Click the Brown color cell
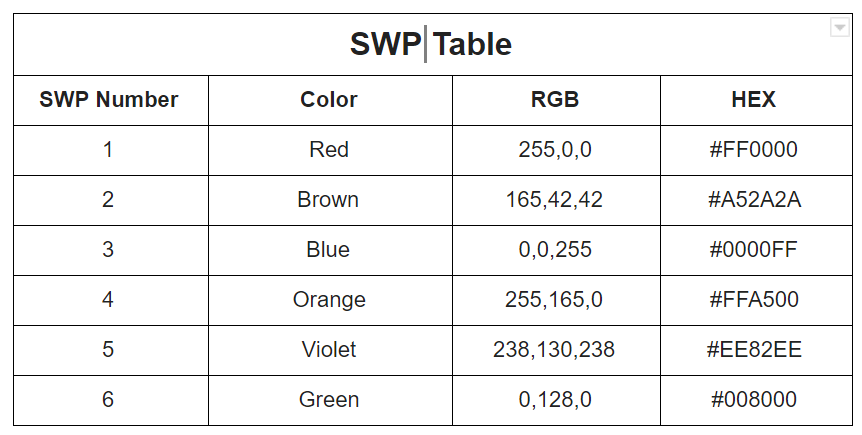This screenshot has width=862, height=435. tap(330, 201)
